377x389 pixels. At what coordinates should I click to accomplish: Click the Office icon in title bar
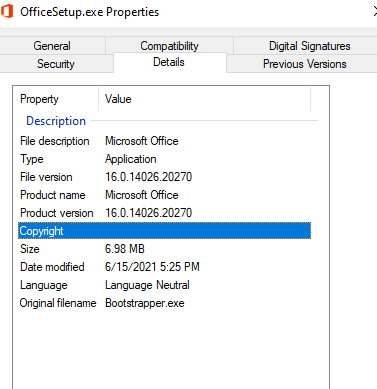coord(6,12)
